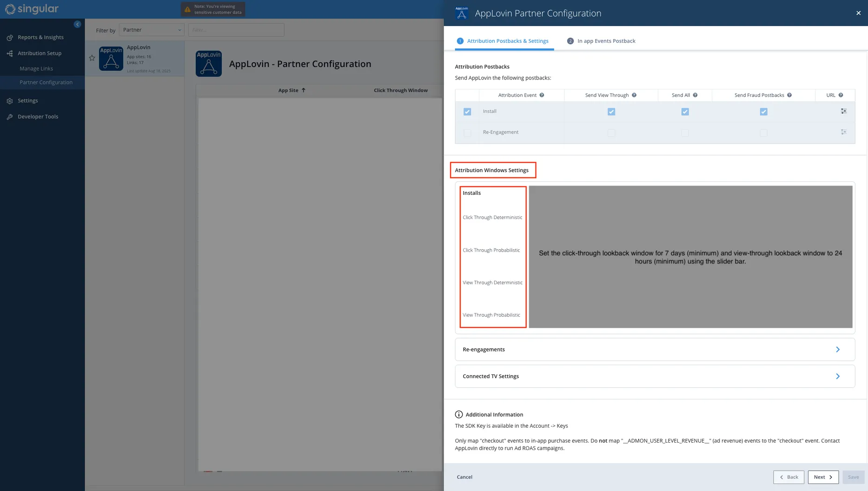Star the AppLovin partner in the list
Viewport: 868px width, 491px height.
click(92, 58)
